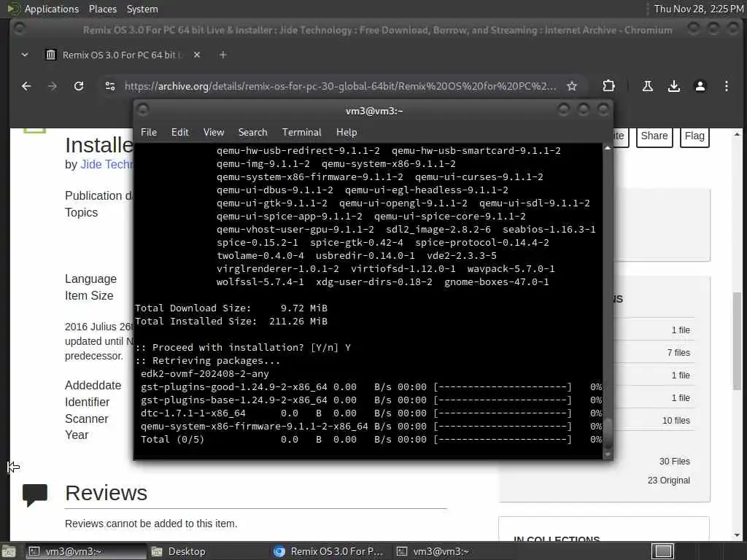
Task: Click the 'Reviews' heading
Action: click(107, 493)
